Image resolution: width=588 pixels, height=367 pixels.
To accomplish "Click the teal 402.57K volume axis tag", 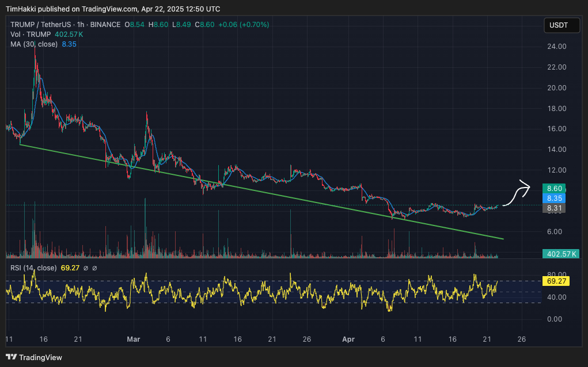I will point(561,254).
